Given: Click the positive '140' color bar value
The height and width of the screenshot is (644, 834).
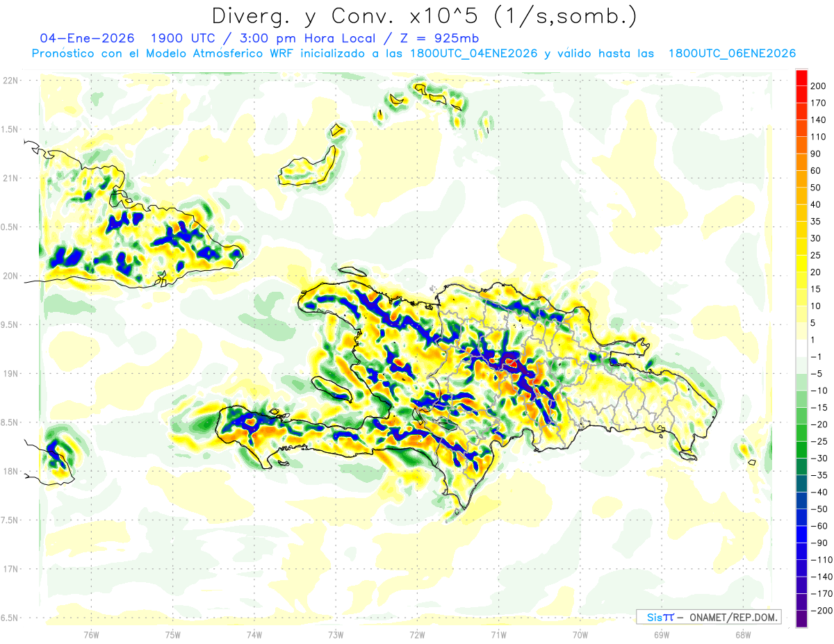Looking at the screenshot, I should pyautogui.click(x=819, y=119).
